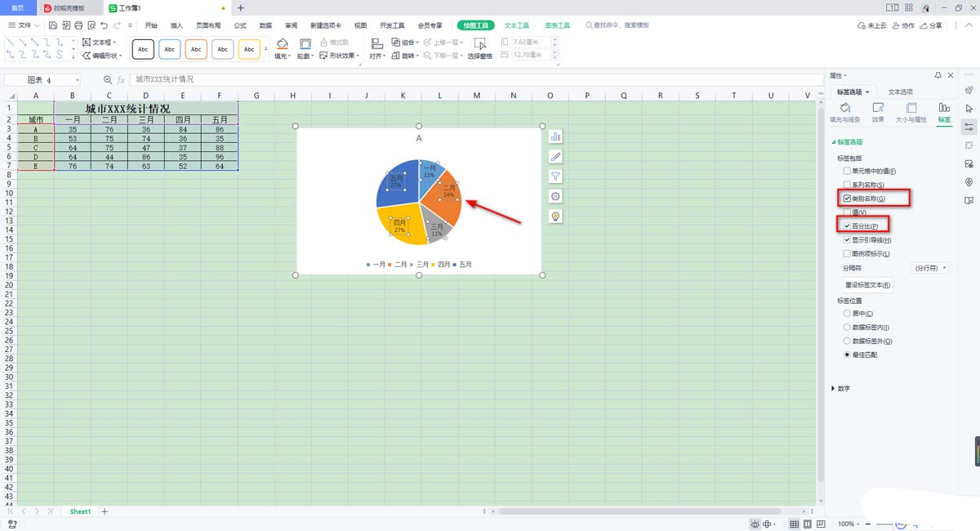This screenshot has width=980, height=531.
Task: Apply the orange-outlined Abc shape style
Action: [196, 49]
